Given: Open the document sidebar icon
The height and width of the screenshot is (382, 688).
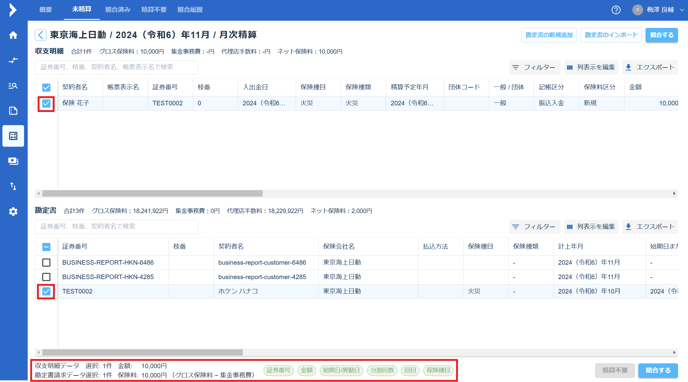Looking at the screenshot, I should pyautogui.click(x=13, y=111).
